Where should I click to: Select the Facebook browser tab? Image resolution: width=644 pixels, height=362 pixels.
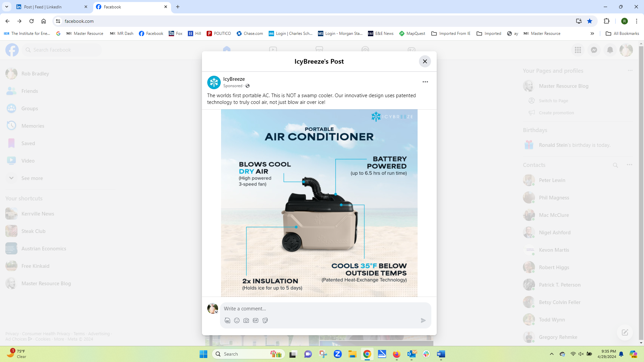[x=132, y=7]
